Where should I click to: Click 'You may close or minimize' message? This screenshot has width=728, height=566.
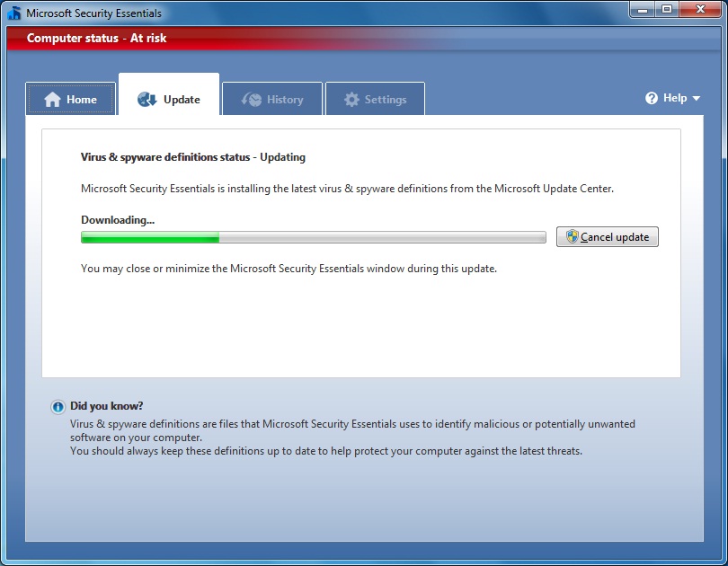[289, 269]
